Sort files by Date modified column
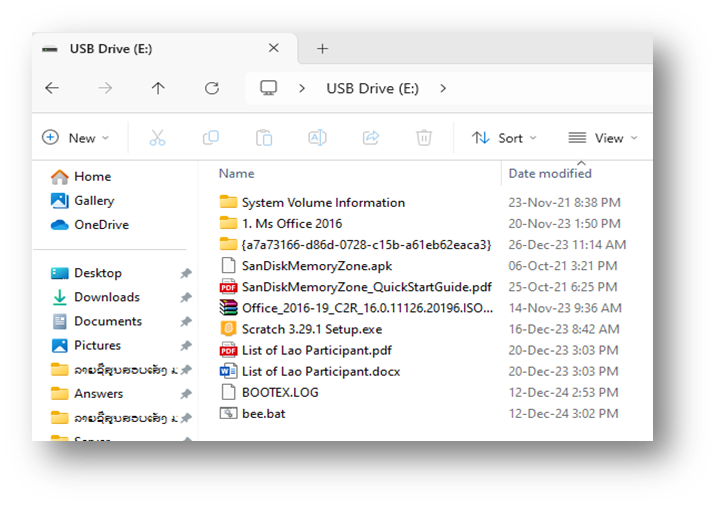The image size is (718, 506). [x=550, y=174]
